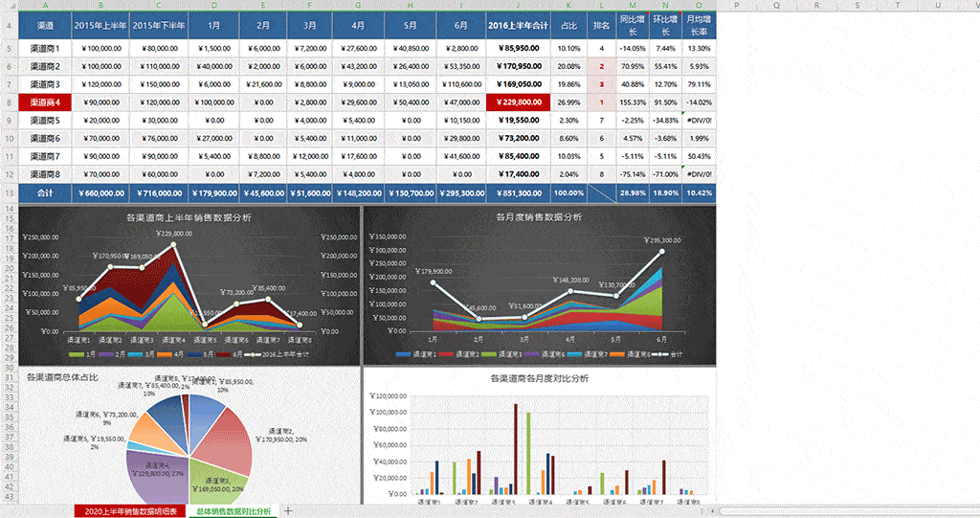Screen dimensions: 980x518
Task: Select the red highlighted 渠道商4 cell
Action: pos(45,102)
